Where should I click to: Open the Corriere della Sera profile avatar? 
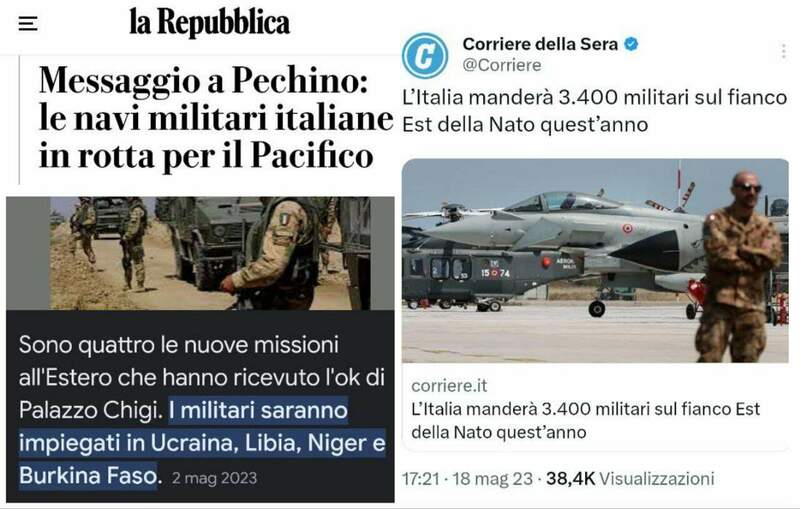click(x=424, y=56)
